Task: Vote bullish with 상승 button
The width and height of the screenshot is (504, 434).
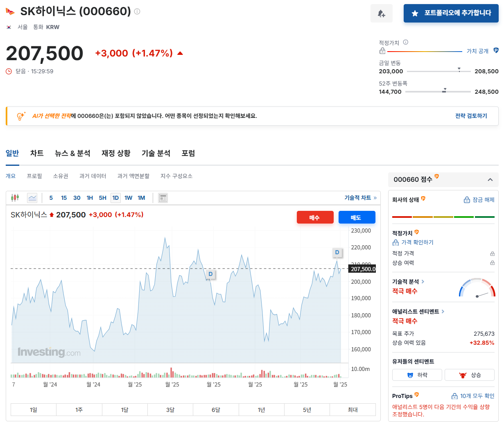Action: coord(470,375)
